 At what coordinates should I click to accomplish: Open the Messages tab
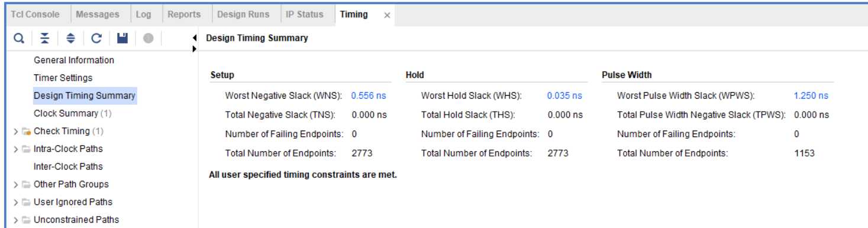pos(98,15)
